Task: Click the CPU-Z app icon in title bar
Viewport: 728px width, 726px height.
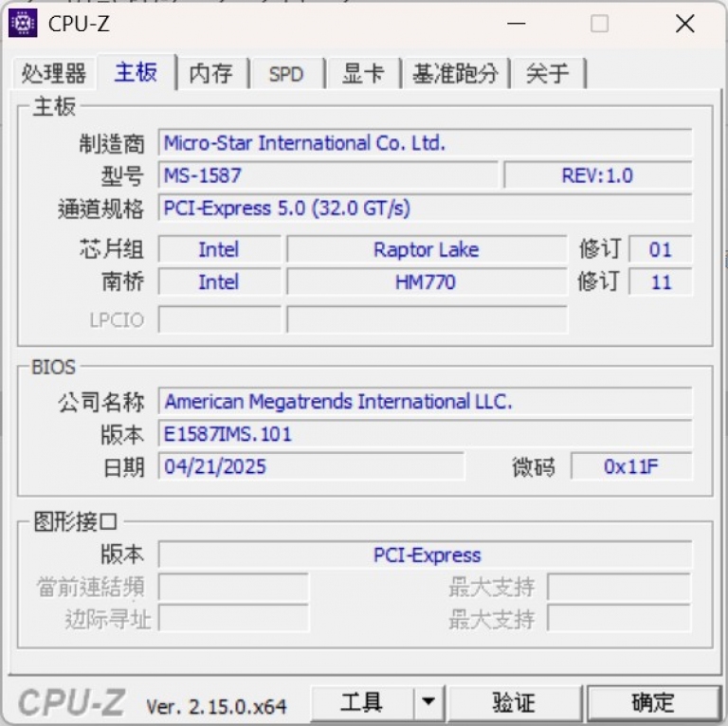Action: (23, 23)
